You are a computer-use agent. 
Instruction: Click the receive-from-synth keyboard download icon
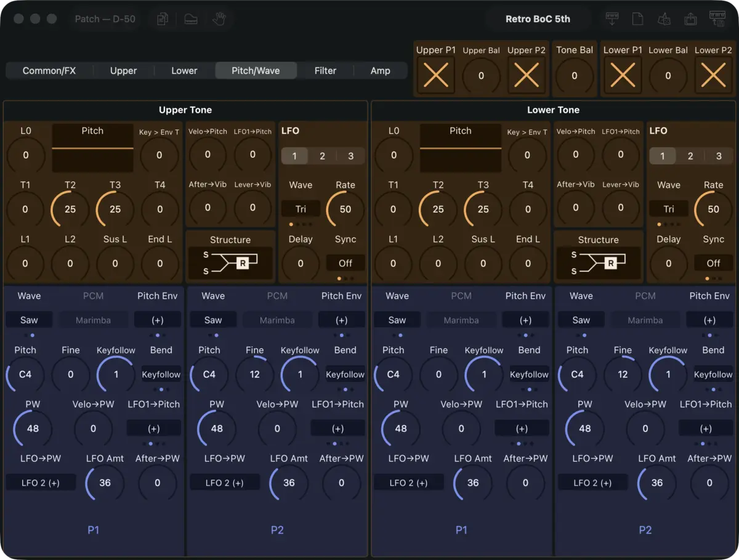(x=612, y=19)
